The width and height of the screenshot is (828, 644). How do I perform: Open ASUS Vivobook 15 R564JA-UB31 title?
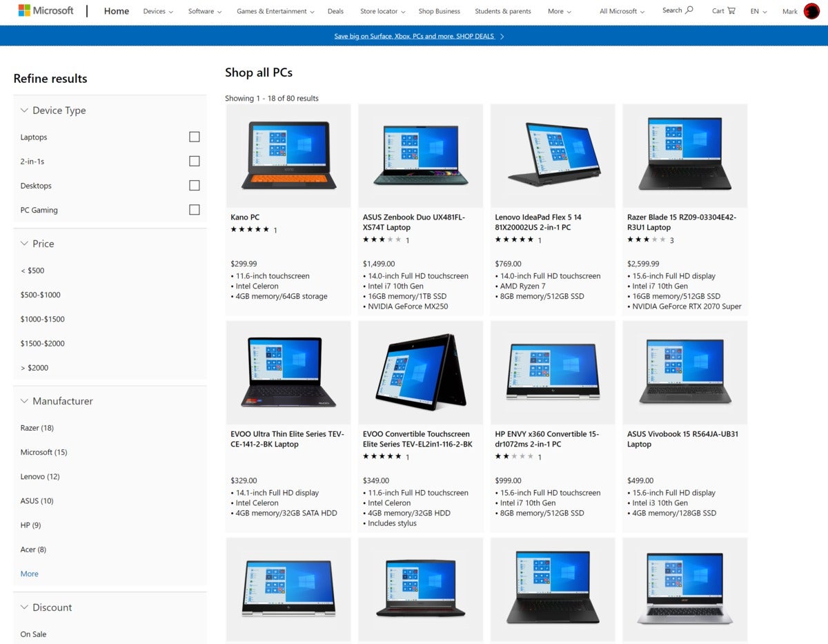click(x=683, y=439)
